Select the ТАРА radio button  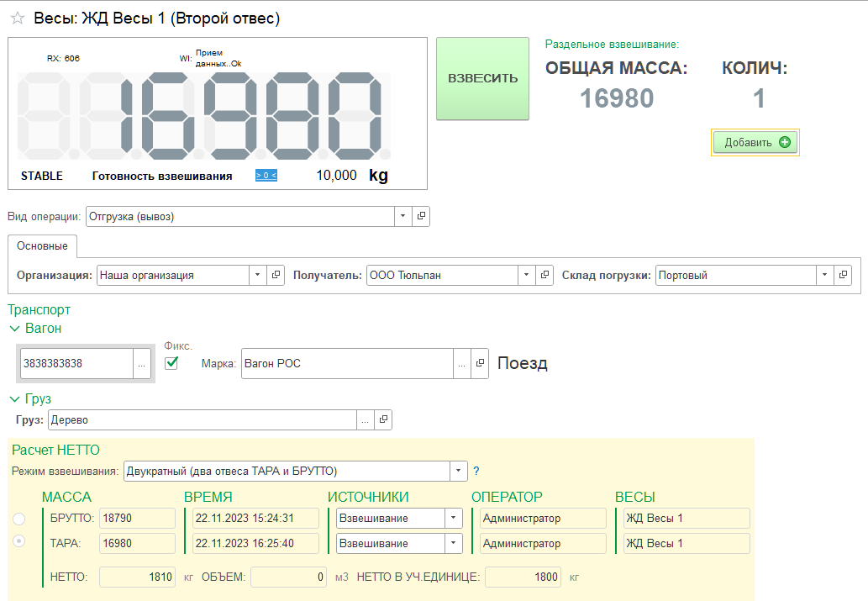click(18, 541)
